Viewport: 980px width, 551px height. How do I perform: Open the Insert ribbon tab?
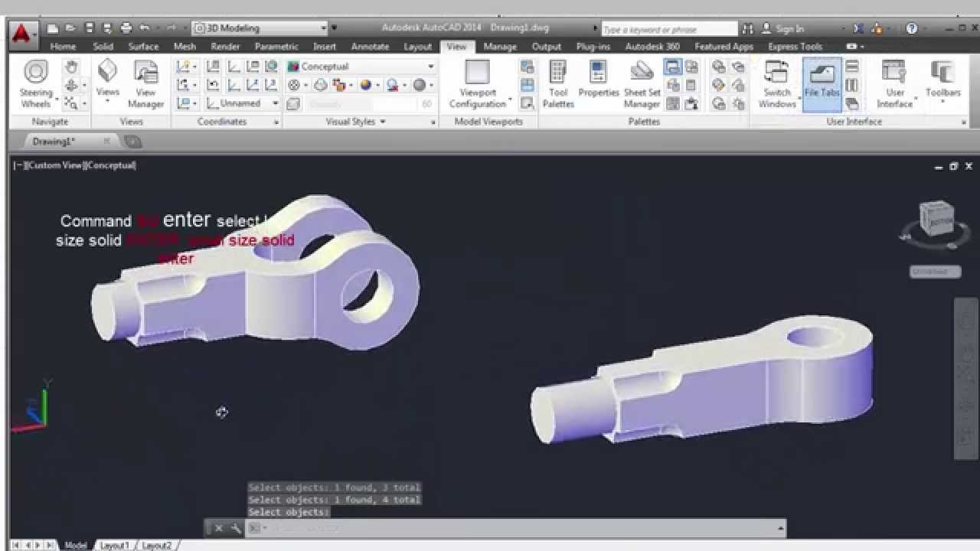click(325, 47)
